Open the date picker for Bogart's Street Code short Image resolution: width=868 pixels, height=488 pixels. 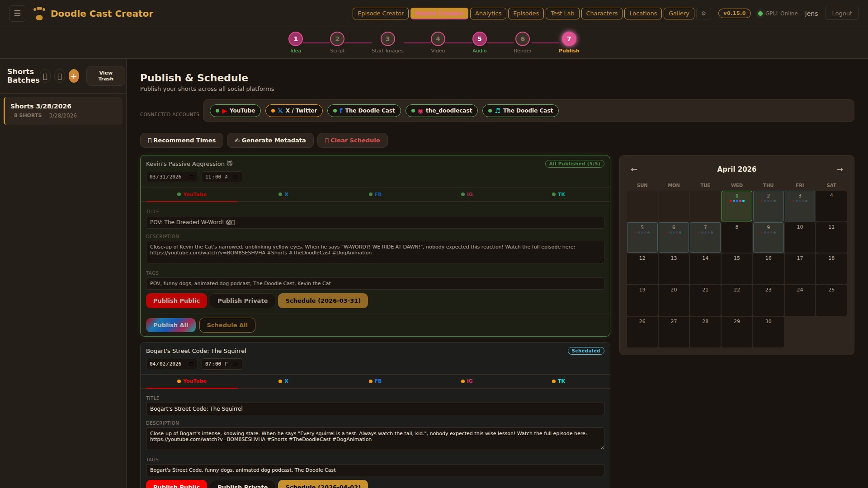[x=191, y=364]
